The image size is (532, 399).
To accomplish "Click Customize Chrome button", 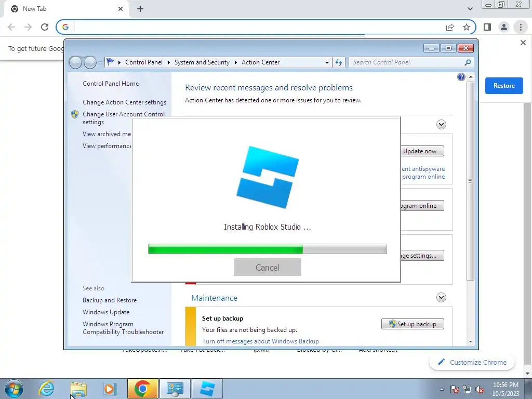I will 472,362.
